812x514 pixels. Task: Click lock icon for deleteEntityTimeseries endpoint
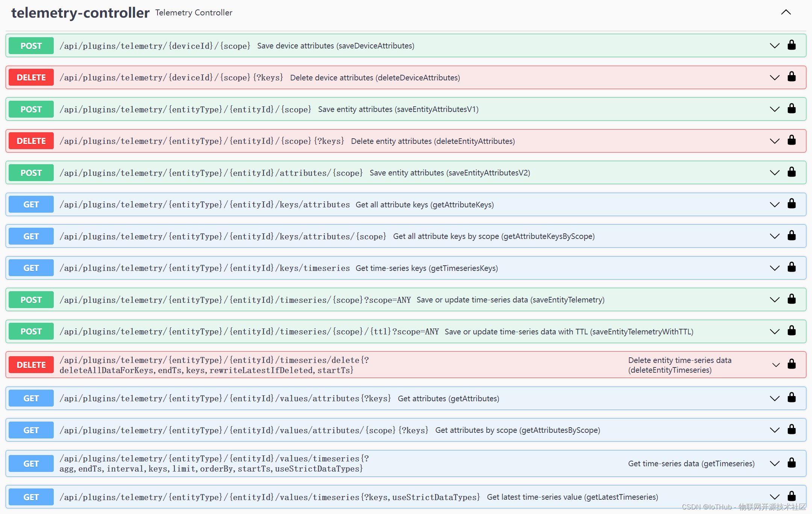(x=791, y=364)
